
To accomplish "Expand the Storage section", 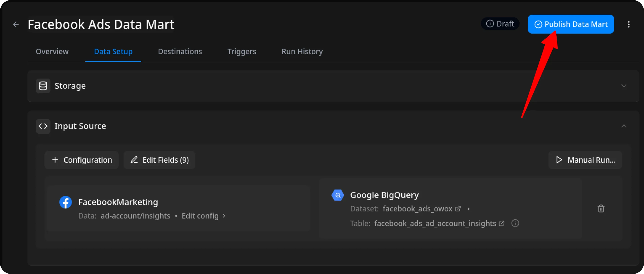I will (624, 85).
